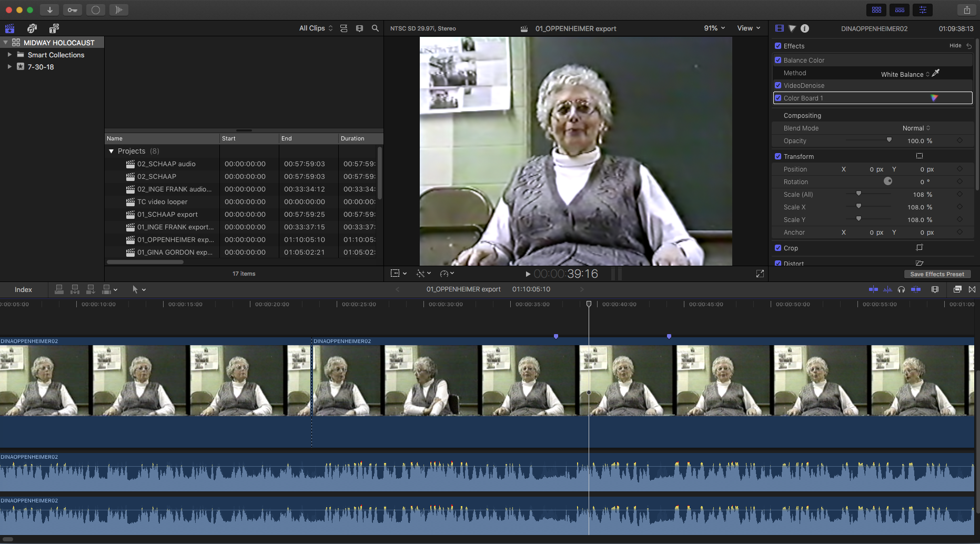Click the Share export icon
Viewport: 980px width, 544px height.
tap(967, 10)
